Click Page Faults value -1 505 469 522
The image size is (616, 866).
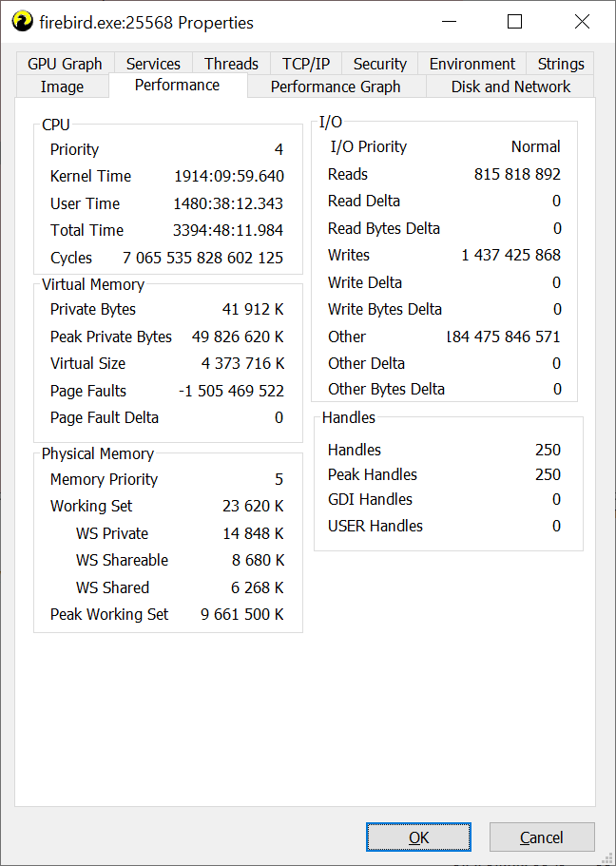(x=231, y=391)
